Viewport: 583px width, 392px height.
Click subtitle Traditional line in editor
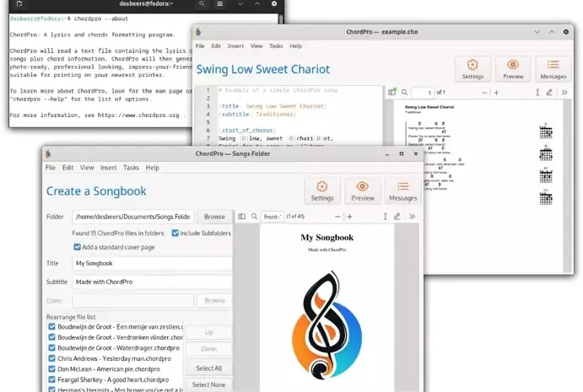(257, 114)
